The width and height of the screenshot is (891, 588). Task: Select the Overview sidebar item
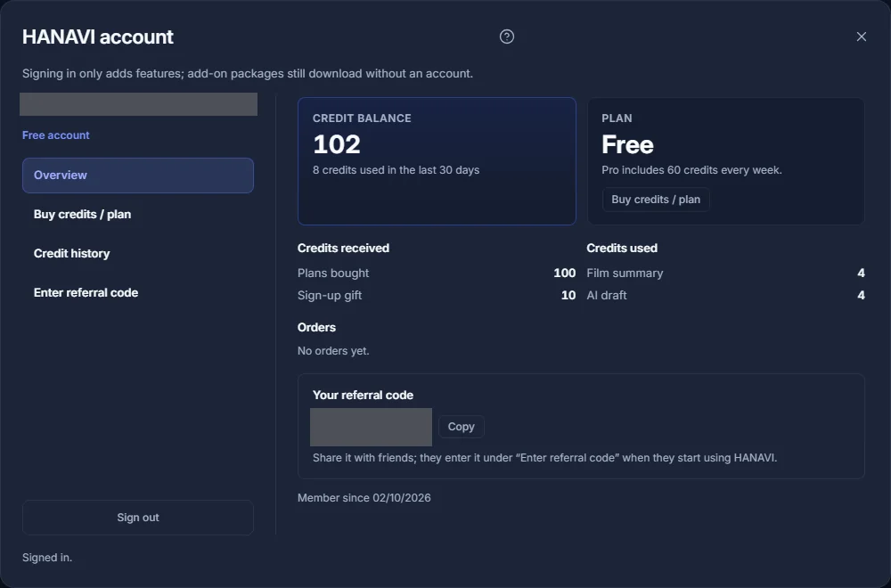137,175
